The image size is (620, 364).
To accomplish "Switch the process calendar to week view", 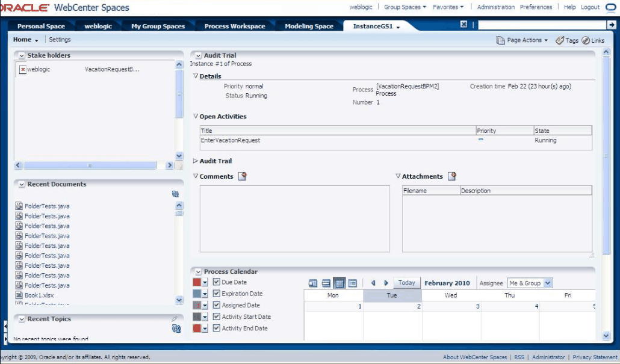I will pos(326,283).
